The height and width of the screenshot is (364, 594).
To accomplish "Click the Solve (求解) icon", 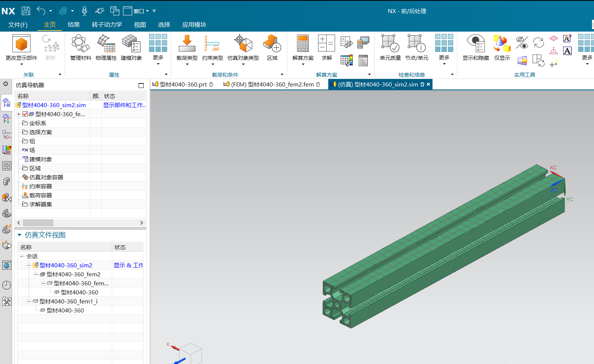I will pyautogui.click(x=327, y=47).
